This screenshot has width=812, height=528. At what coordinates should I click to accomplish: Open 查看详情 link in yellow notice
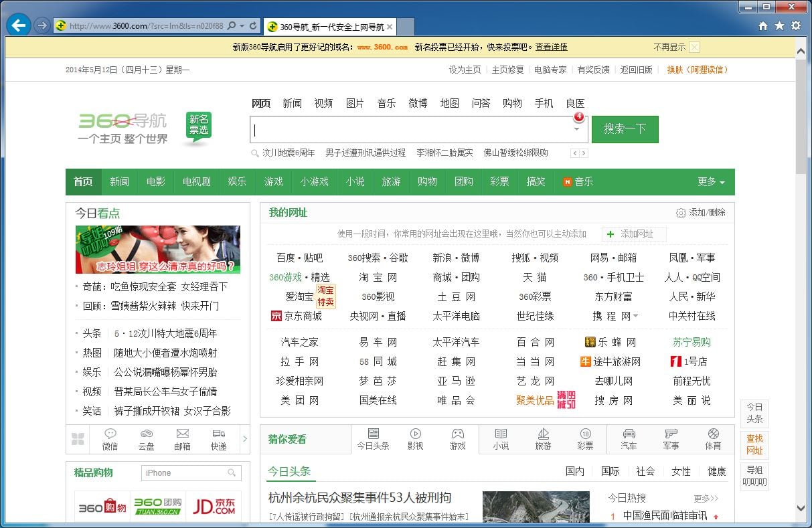tap(551, 47)
